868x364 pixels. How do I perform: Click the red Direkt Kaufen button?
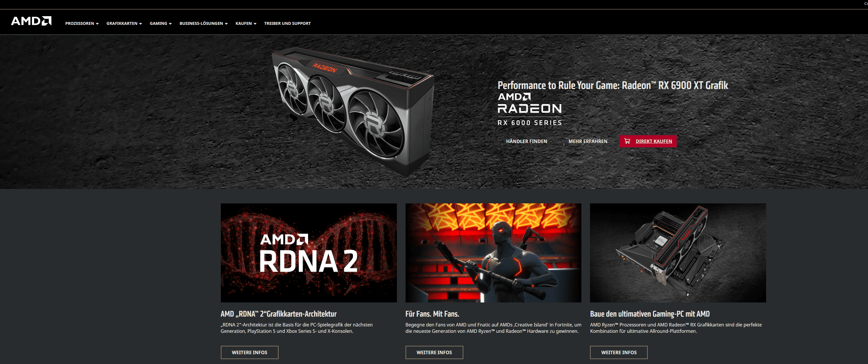(x=648, y=141)
